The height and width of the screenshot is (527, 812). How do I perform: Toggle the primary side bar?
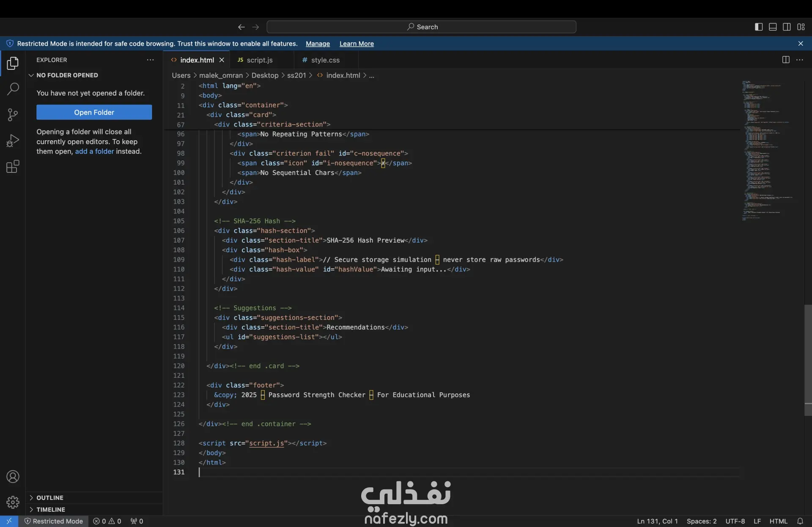pyautogui.click(x=759, y=27)
